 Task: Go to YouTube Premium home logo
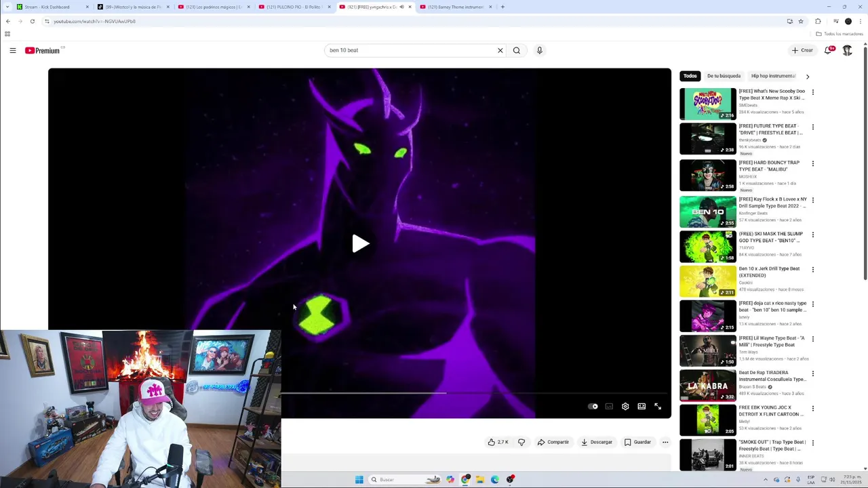pyautogui.click(x=43, y=50)
